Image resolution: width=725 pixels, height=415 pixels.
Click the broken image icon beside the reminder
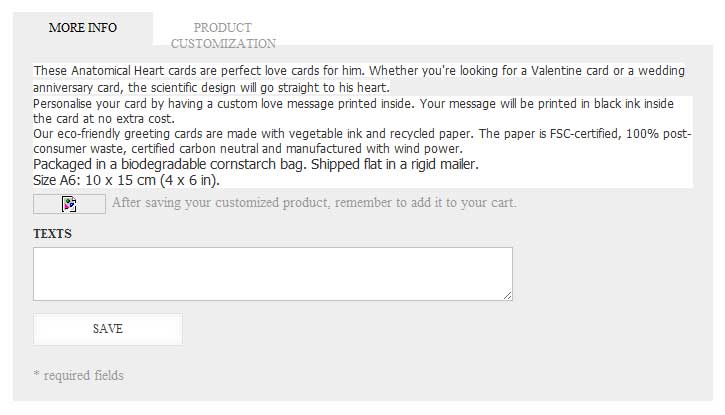click(69, 204)
